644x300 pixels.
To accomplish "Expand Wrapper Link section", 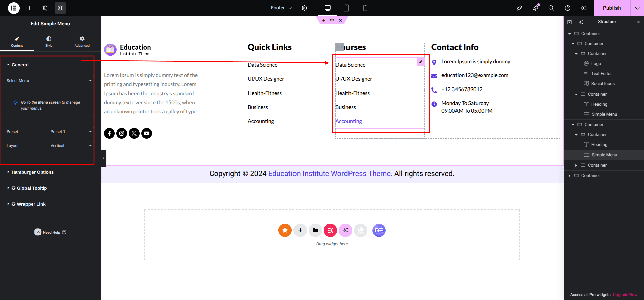I will tap(50, 204).
